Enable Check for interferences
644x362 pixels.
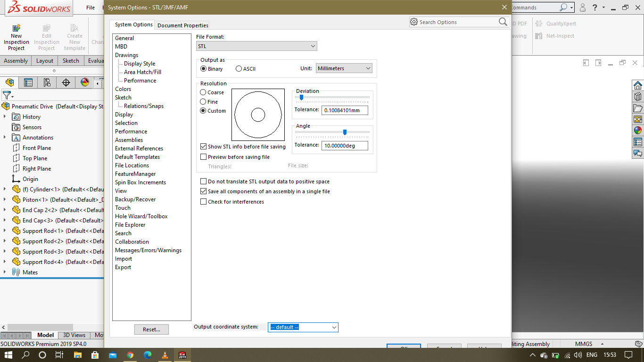tap(204, 202)
